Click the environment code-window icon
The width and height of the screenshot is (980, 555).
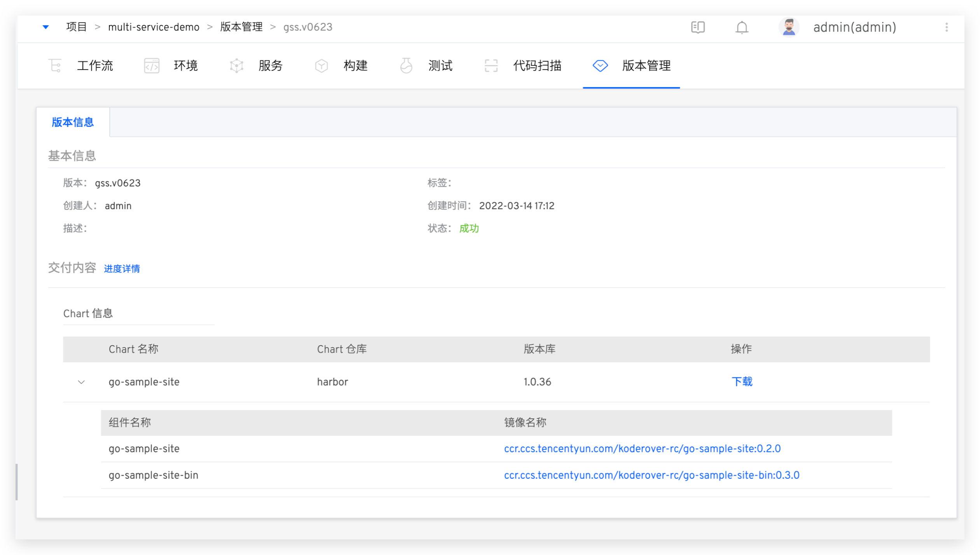[x=152, y=65]
